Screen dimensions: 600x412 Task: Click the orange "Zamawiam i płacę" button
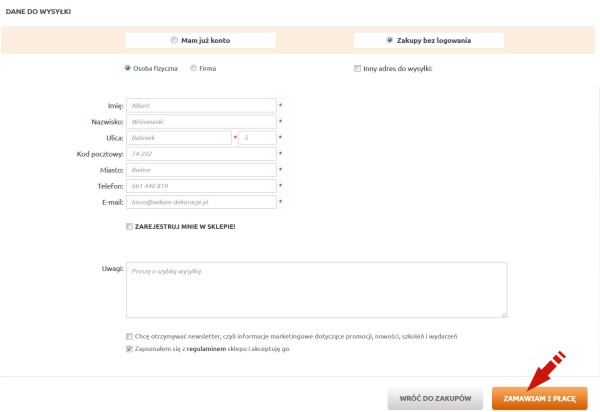click(x=539, y=398)
